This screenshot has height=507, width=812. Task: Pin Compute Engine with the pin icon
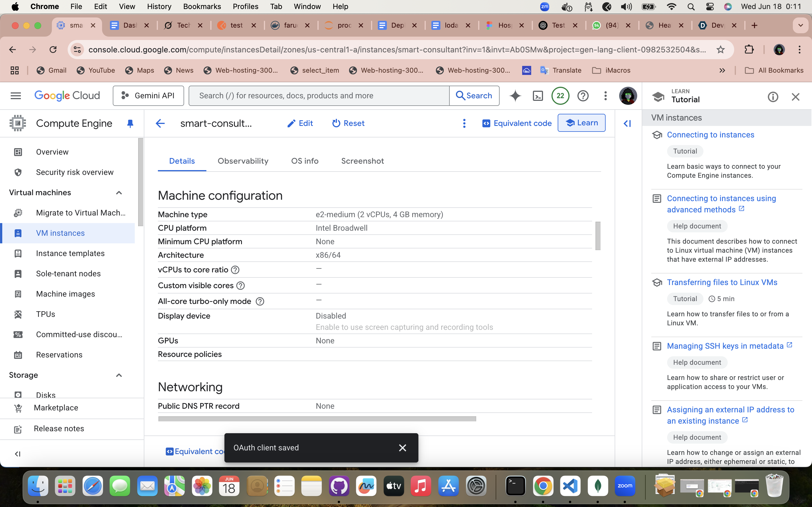[x=130, y=123]
